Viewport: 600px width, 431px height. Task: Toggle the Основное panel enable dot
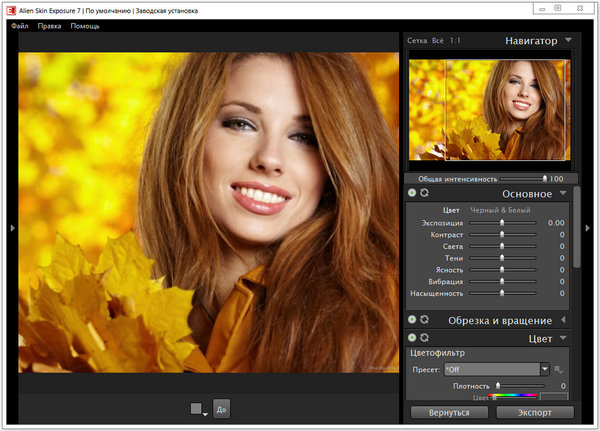pos(412,193)
